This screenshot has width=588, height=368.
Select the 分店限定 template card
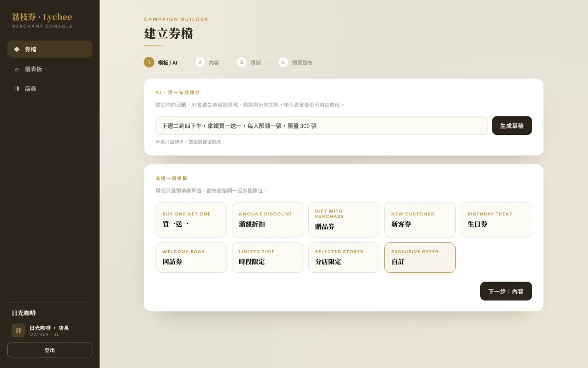[343, 258]
